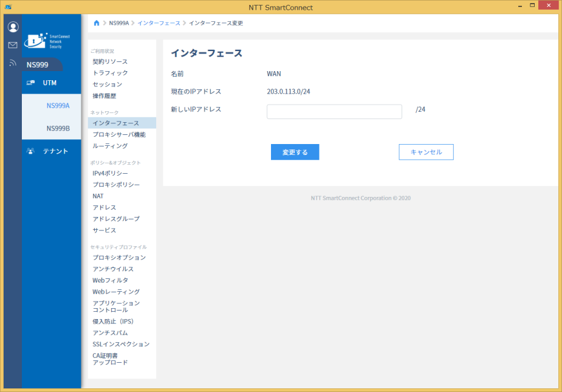Image resolution: width=562 pixels, height=392 pixels.
Task: Open アドレス page
Action: point(105,208)
